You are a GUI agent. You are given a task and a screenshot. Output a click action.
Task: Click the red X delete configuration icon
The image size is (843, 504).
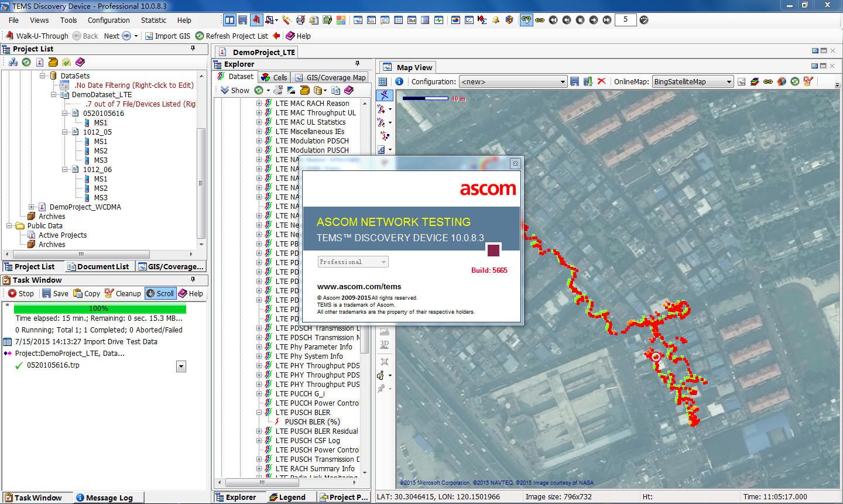601,81
